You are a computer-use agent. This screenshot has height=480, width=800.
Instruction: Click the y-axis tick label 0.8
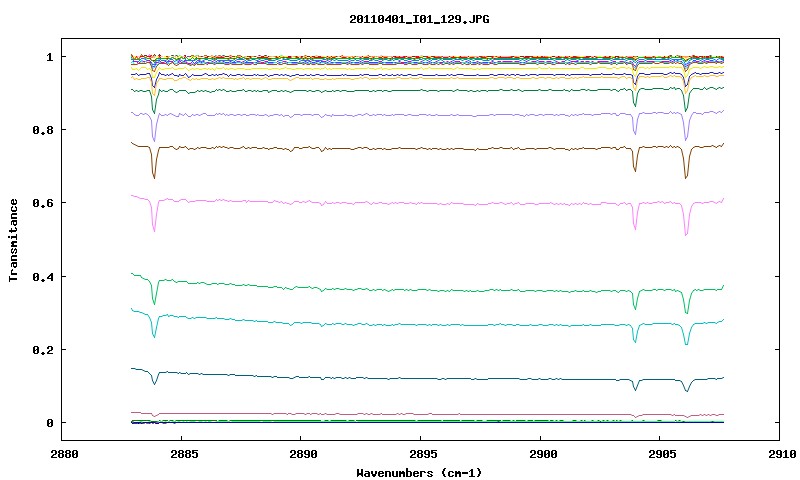[x=43, y=130]
